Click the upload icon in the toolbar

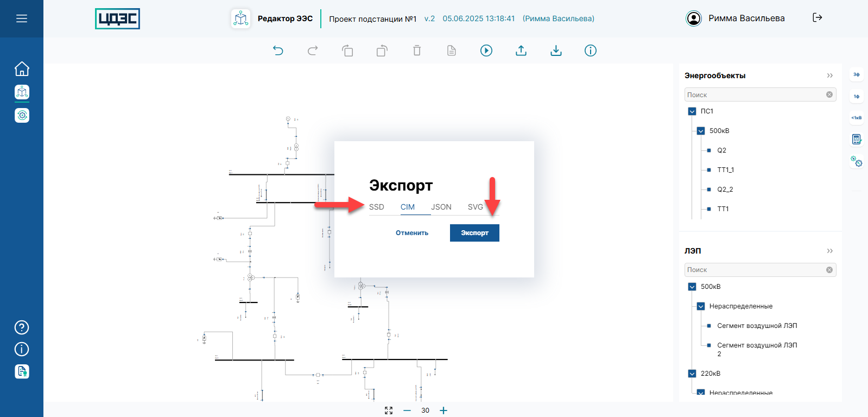pyautogui.click(x=521, y=50)
